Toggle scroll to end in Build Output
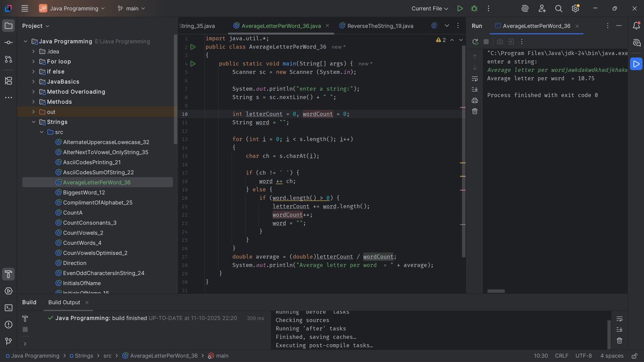The image size is (644, 362). (x=619, y=329)
